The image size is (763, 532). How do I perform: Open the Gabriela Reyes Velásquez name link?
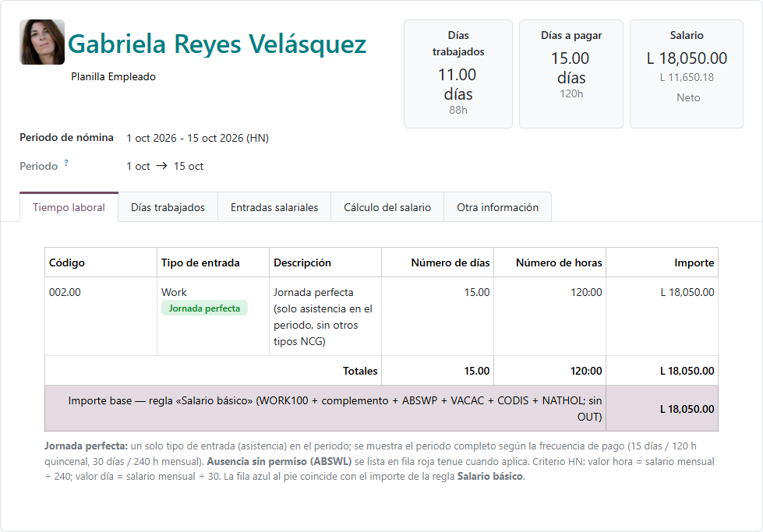tap(217, 44)
